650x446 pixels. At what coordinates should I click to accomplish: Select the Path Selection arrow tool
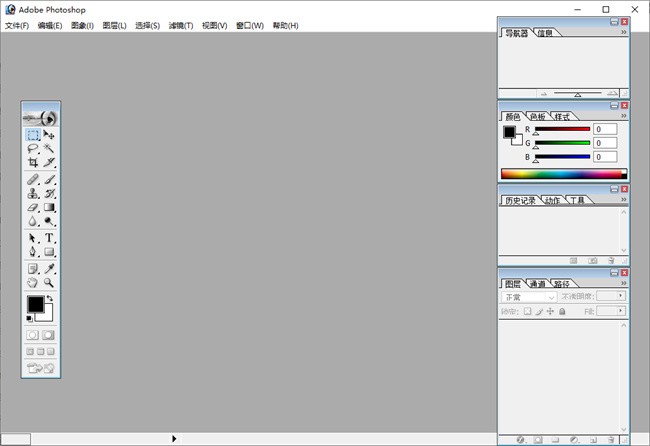(x=33, y=238)
